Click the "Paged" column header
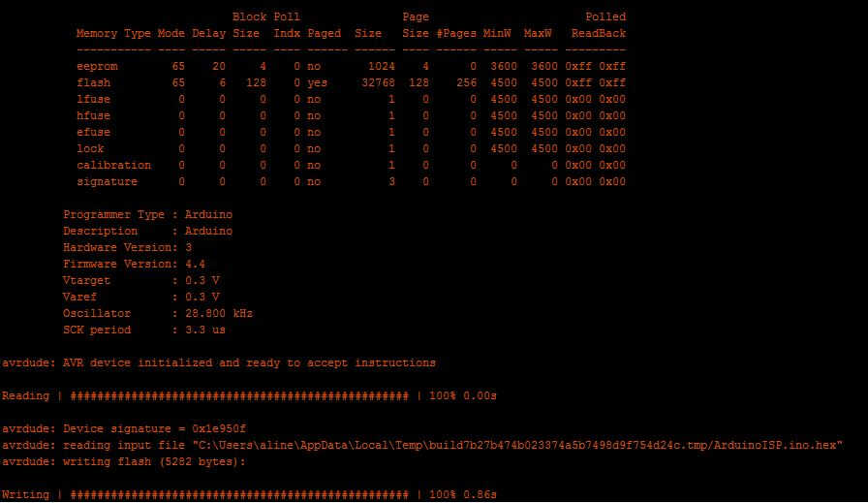The width and height of the screenshot is (868, 503). (x=325, y=33)
